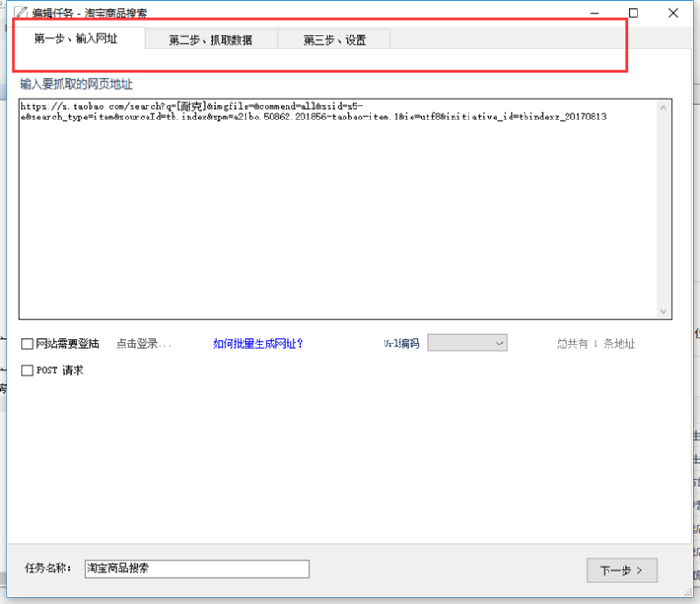Click scroll-down arrow of URL text area
Viewport: 700px width, 604px height.
pyautogui.click(x=664, y=311)
